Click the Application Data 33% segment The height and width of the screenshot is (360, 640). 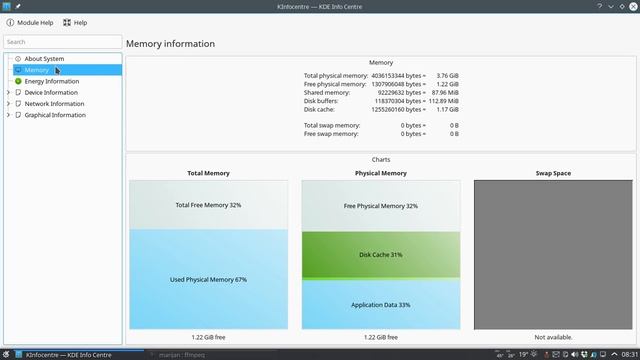[381, 305]
